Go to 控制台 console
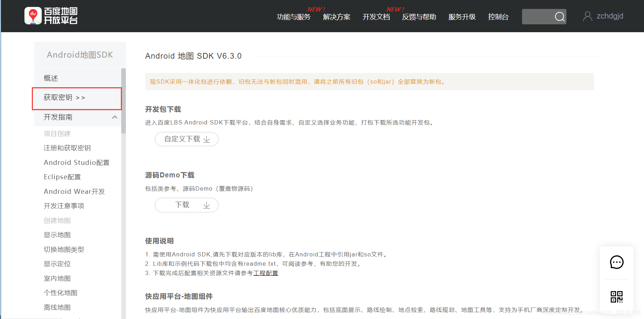This screenshot has height=319, width=644. coord(498,17)
